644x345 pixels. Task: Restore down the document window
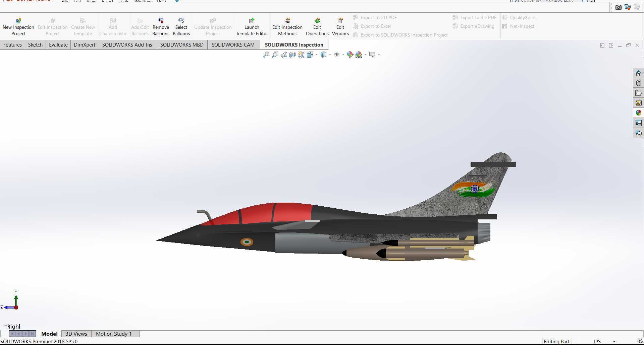click(629, 45)
